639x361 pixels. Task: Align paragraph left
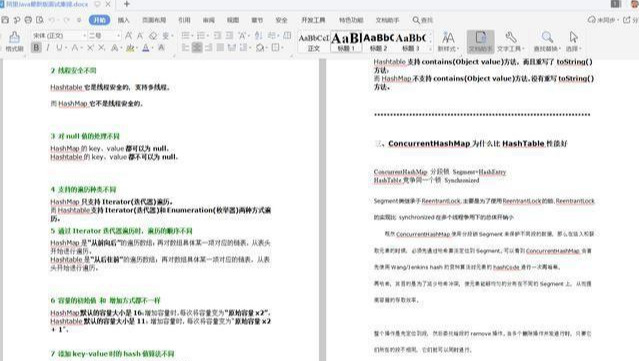(185, 48)
